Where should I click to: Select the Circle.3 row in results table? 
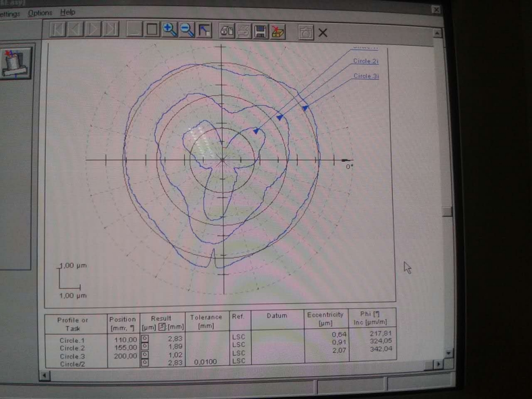(72, 356)
